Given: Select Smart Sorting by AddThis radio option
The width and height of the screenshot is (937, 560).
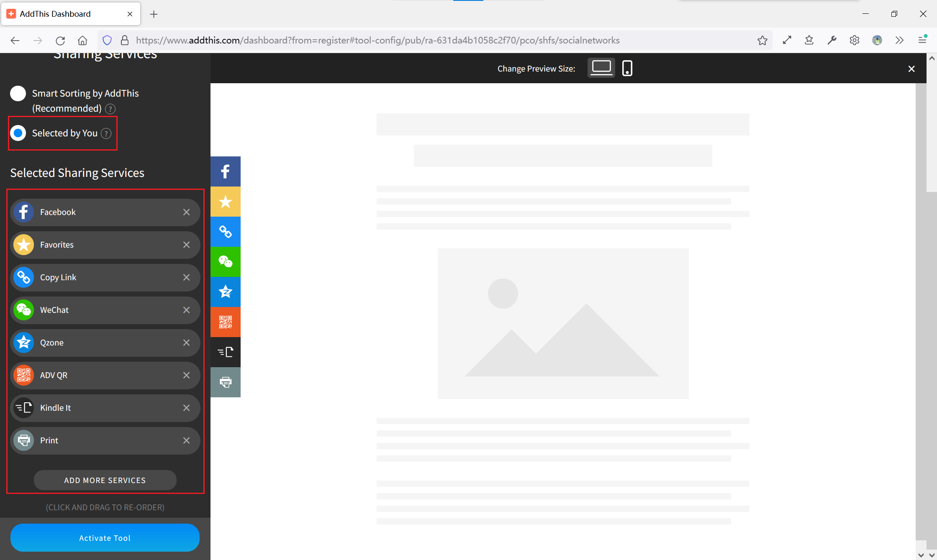Looking at the screenshot, I should [18, 93].
